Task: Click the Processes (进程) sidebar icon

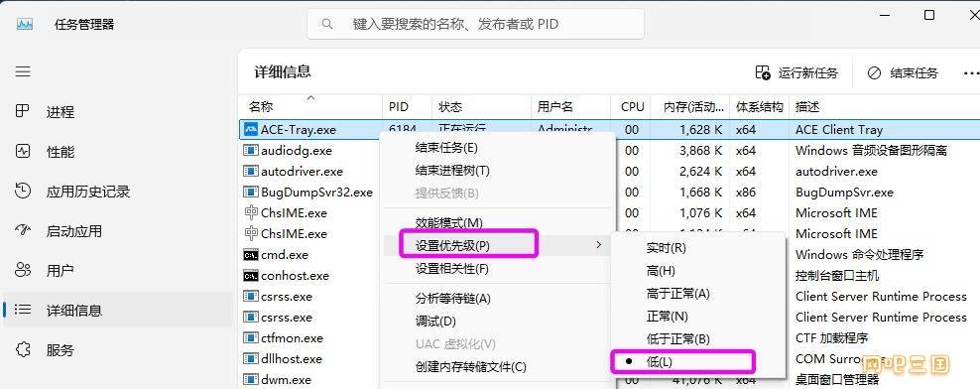Action: pyautogui.click(x=23, y=111)
